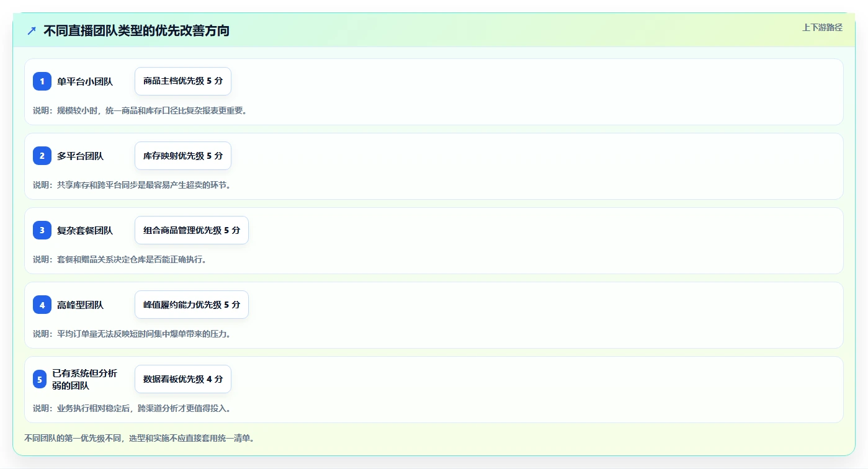Click the 复杂套餐团队 row label
The height and width of the screenshot is (469, 868).
[x=85, y=230]
